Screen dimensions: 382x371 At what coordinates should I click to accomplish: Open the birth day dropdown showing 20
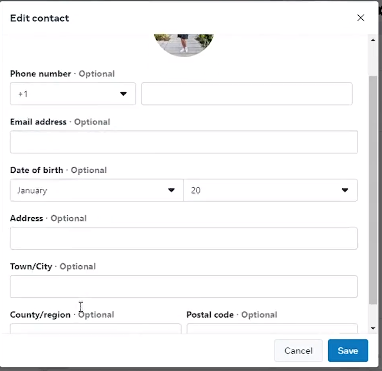coord(270,190)
